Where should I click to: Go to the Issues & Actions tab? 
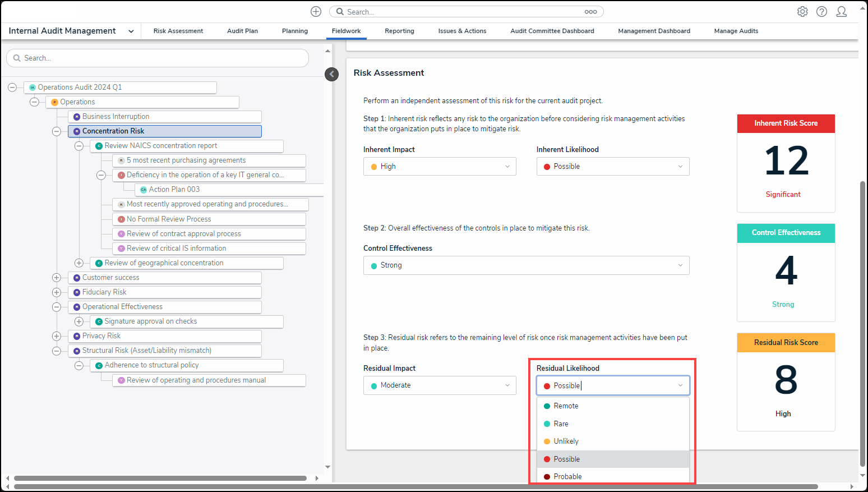[x=462, y=31]
